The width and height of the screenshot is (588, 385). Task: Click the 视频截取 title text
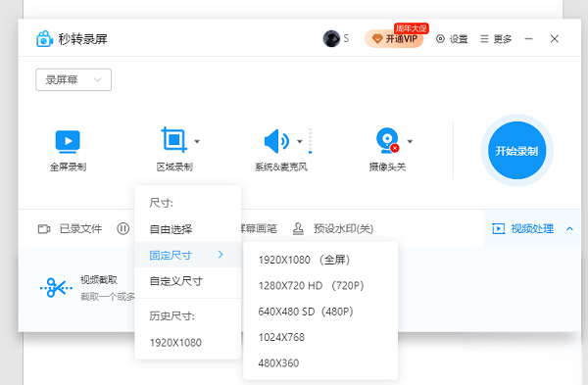coord(99,279)
